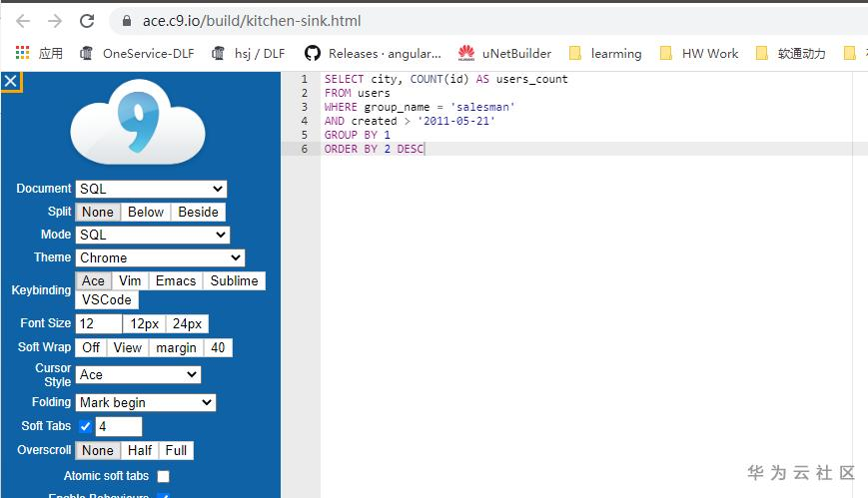Image resolution: width=868 pixels, height=498 pixels.
Task: Click the padlock site info icon
Action: (x=127, y=21)
